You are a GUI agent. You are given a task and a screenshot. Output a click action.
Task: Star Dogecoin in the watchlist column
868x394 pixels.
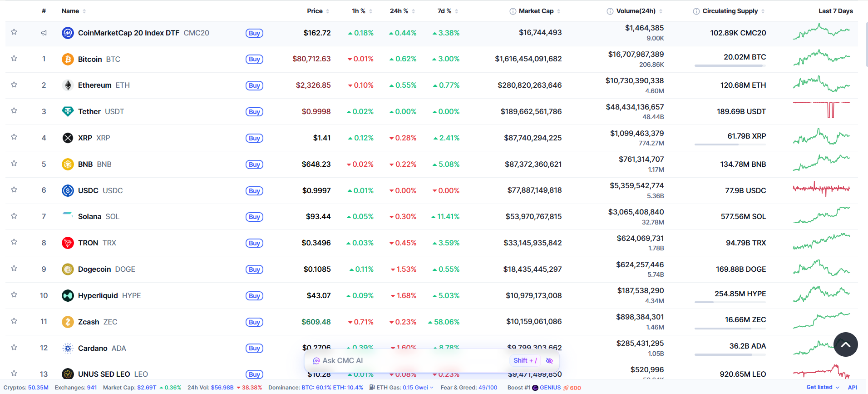point(14,268)
